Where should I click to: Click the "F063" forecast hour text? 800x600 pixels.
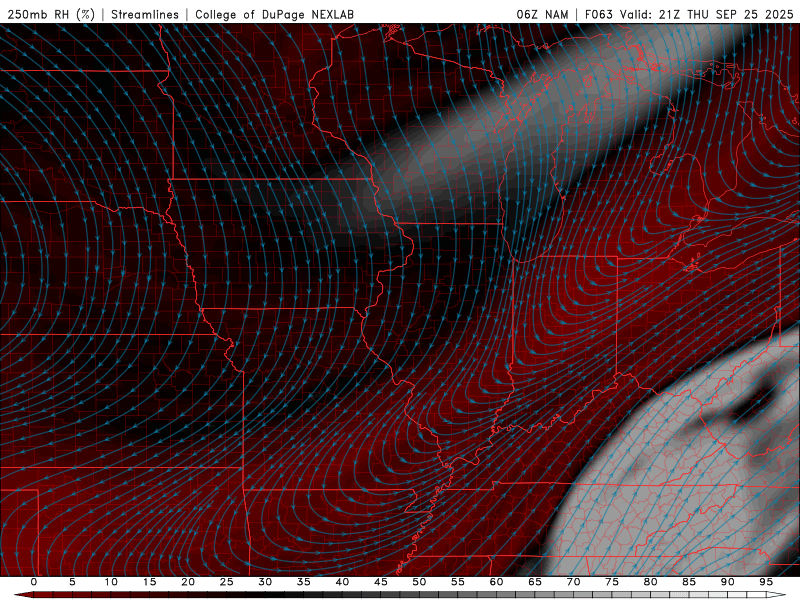coord(599,14)
